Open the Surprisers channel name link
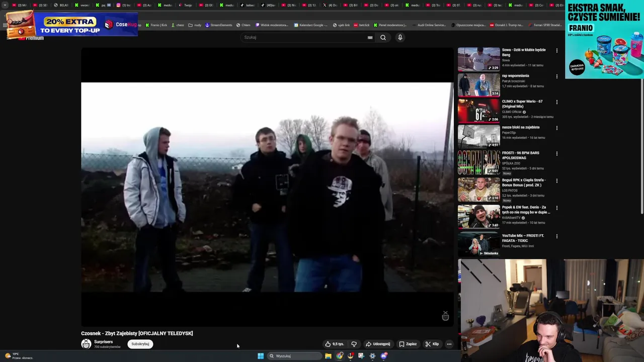The height and width of the screenshot is (362, 644). click(x=103, y=342)
